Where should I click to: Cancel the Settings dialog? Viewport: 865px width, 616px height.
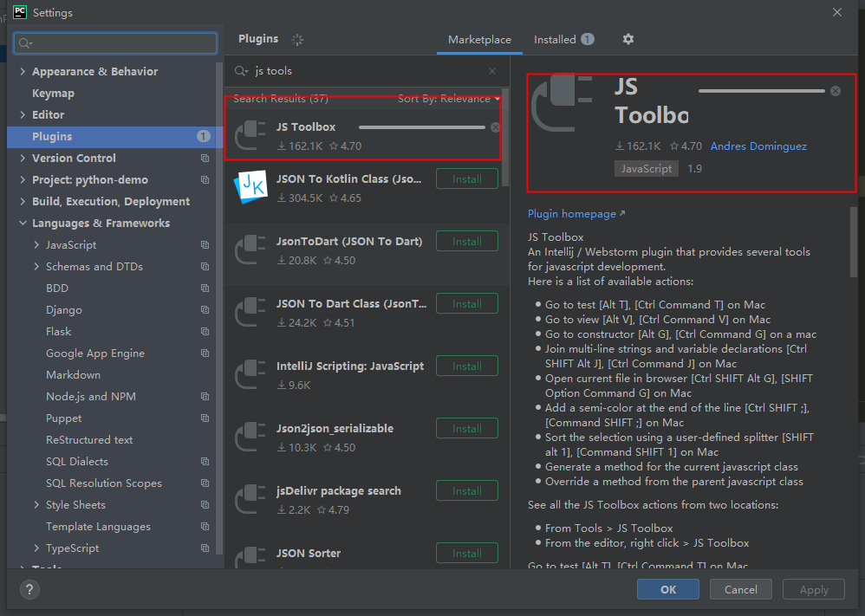coord(740,589)
